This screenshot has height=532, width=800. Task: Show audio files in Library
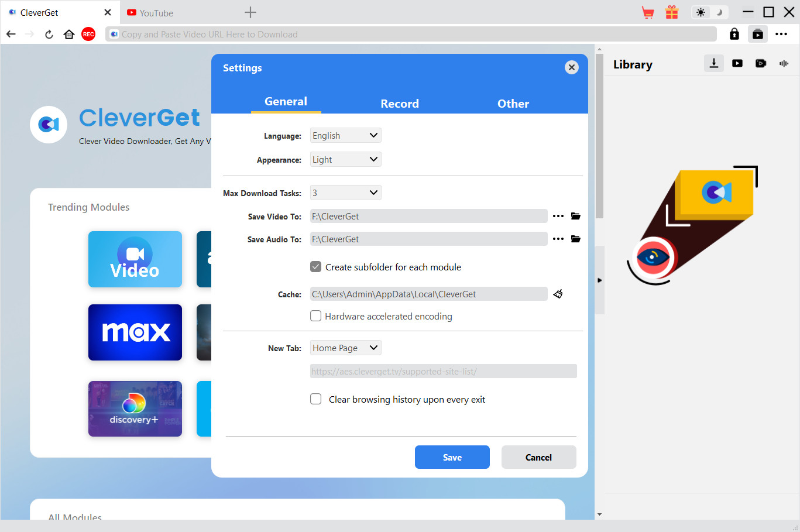[784, 63]
